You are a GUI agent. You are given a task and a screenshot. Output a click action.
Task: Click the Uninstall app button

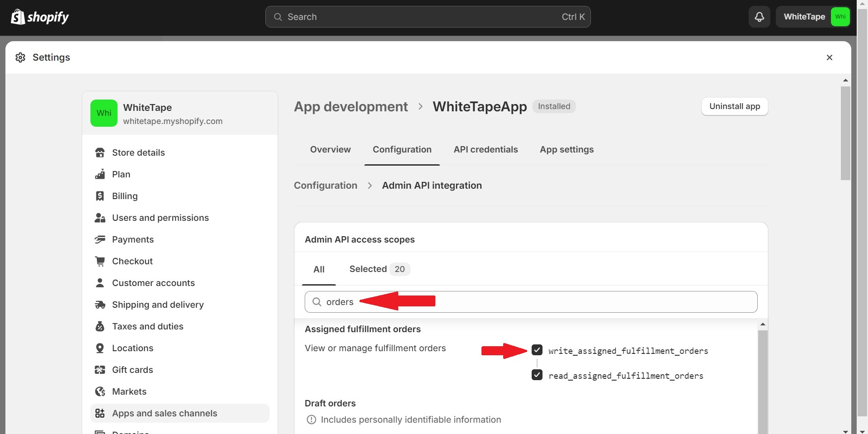735,106
